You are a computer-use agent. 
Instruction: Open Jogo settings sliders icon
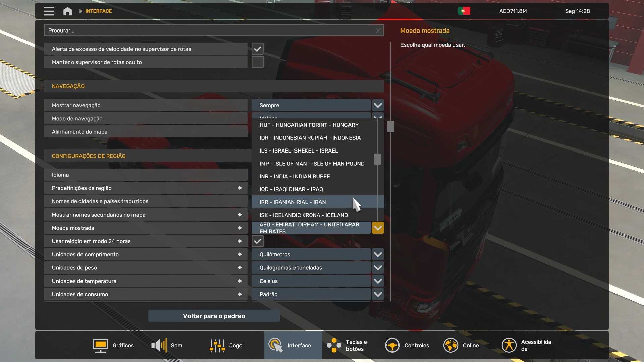[x=217, y=345]
